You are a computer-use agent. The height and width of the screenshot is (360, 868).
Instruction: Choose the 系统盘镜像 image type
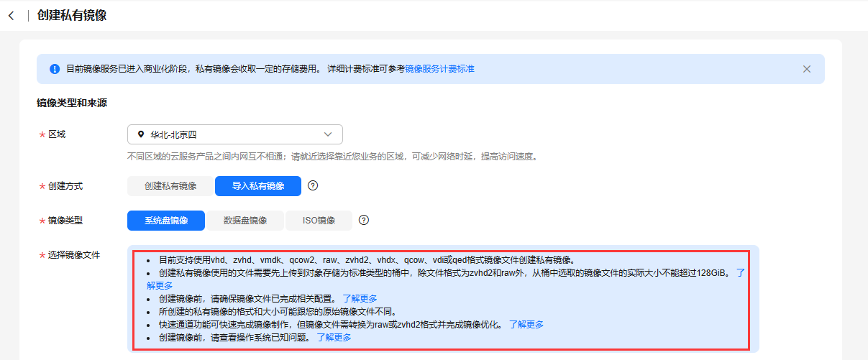(x=166, y=221)
